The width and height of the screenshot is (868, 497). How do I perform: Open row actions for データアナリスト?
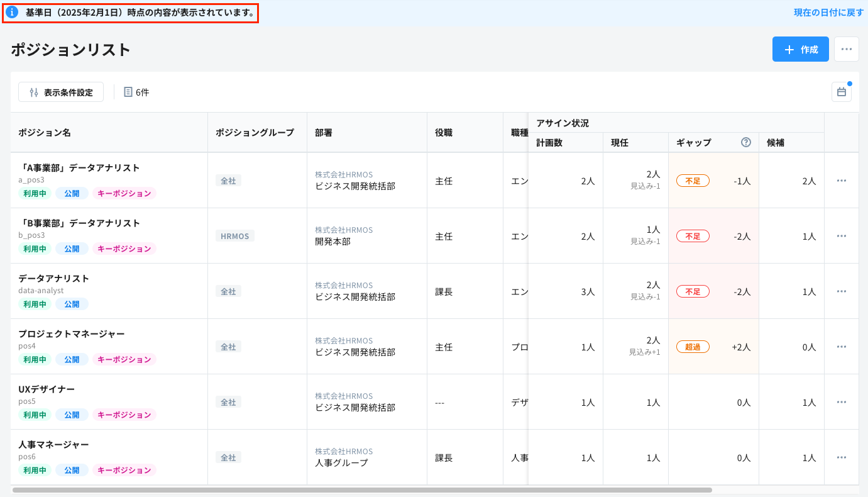(x=841, y=291)
